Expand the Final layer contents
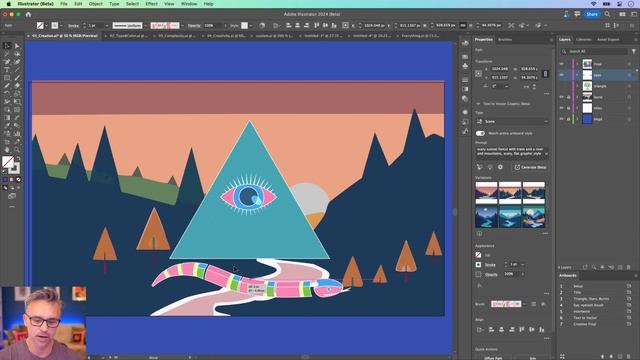The height and width of the screenshot is (360, 640). tap(577, 64)
